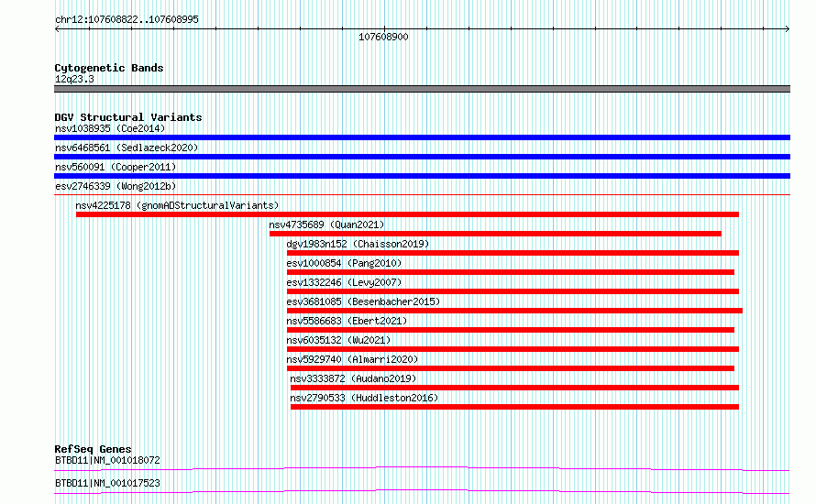
Task: Click the chr12:107608822..107608995 region label
Action: tap(127, 19)
